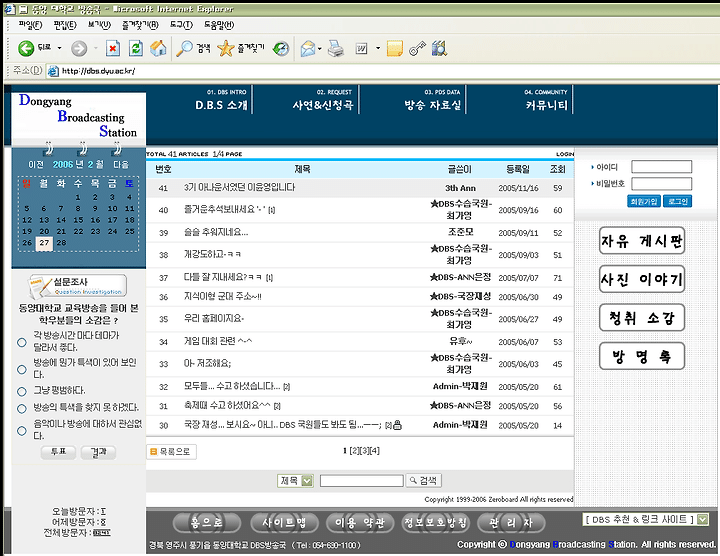
Task: Go to page [2] of the board
Action: [354, 451]
